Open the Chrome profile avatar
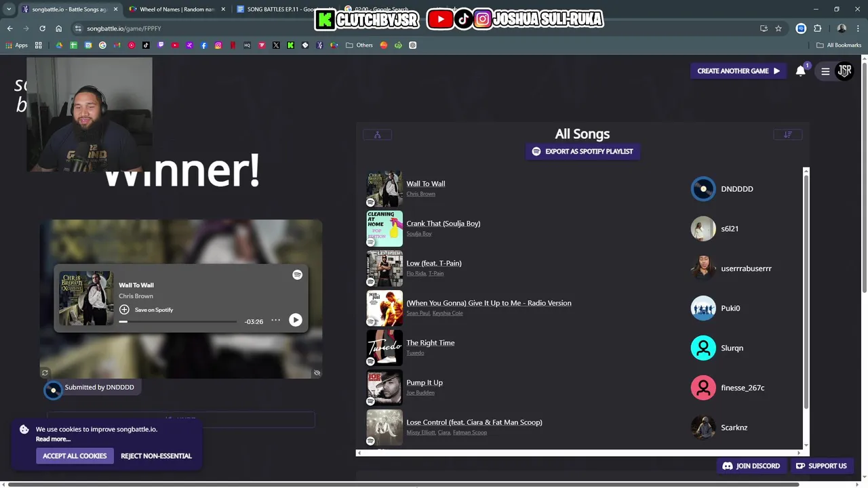 [842, 28]
